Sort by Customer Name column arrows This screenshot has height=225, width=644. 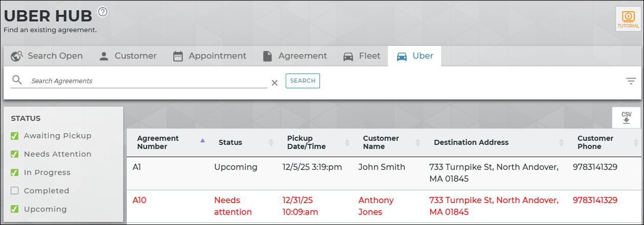coord(418,143)
